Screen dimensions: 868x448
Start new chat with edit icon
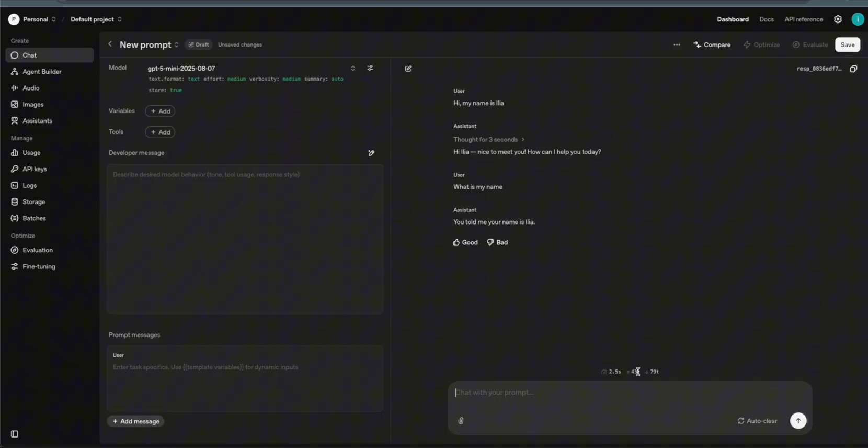[x=408, y=69]
